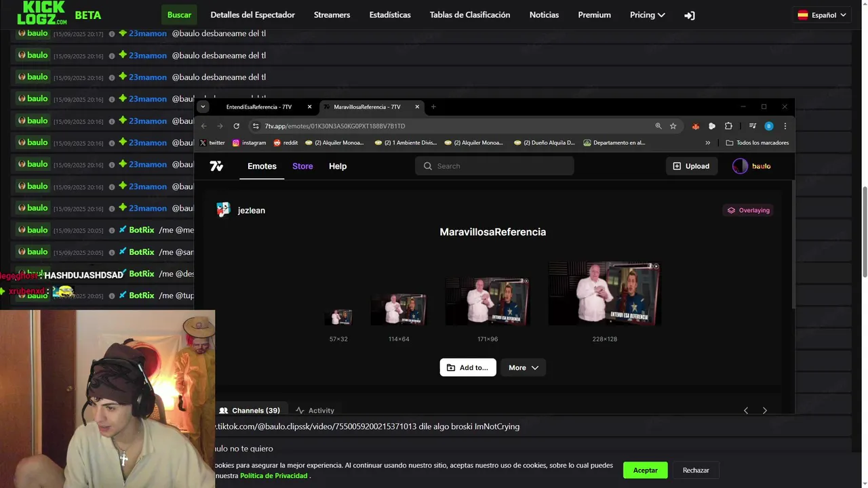The width and height of the screenshot is (868, 488).
Task: Go to the Streamers page
Action: 332,15
